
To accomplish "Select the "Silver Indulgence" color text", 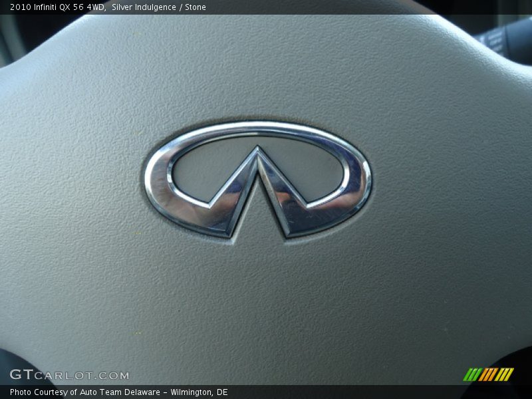I will click(x=144, y=7).
